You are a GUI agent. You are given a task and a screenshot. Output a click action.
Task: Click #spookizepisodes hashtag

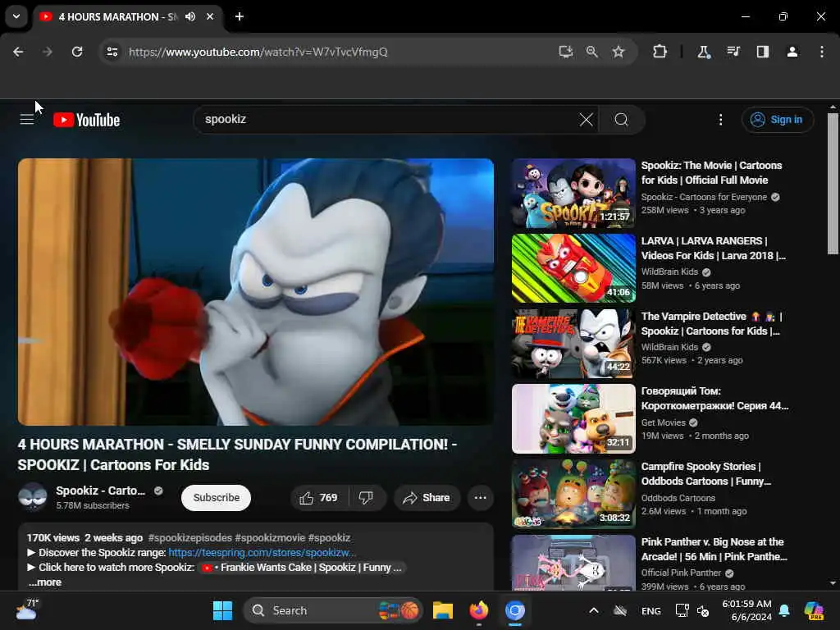tap(190, 537)
